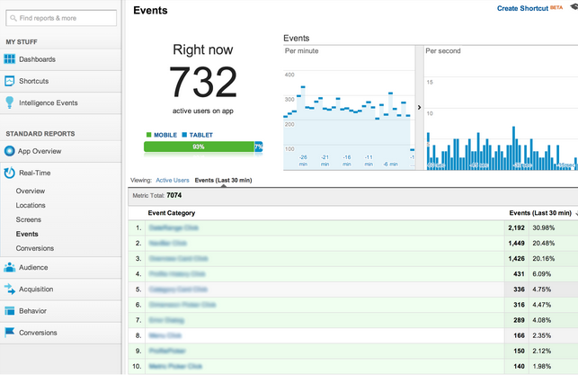Click the Behavior icon in sidebar
This screenshot has height=392, width=578.
pyautogui.click(x=10, y=311)
